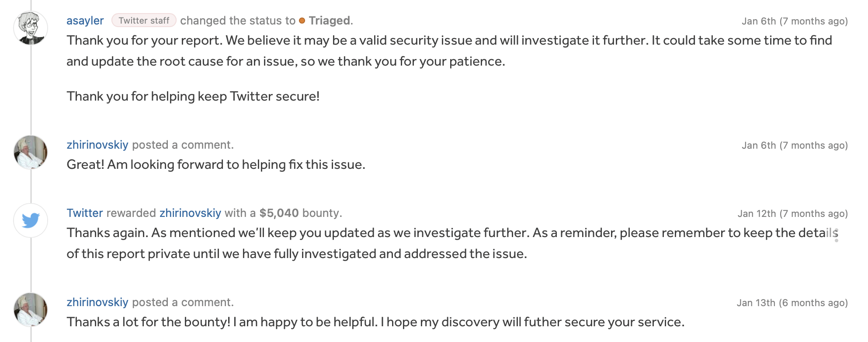Image resolution: width=868 pixels, height=342 pixels.
Task: Open the asayler username link
Action: (85, 21)
